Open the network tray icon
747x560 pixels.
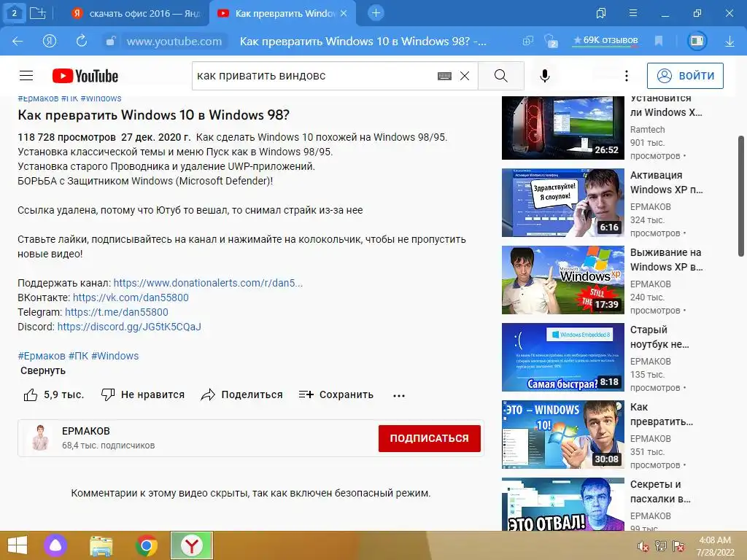660,546
